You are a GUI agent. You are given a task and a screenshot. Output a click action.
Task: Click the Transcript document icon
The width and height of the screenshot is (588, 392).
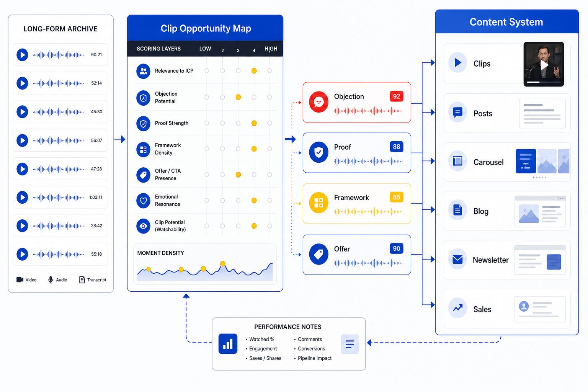tap(82, 280)
